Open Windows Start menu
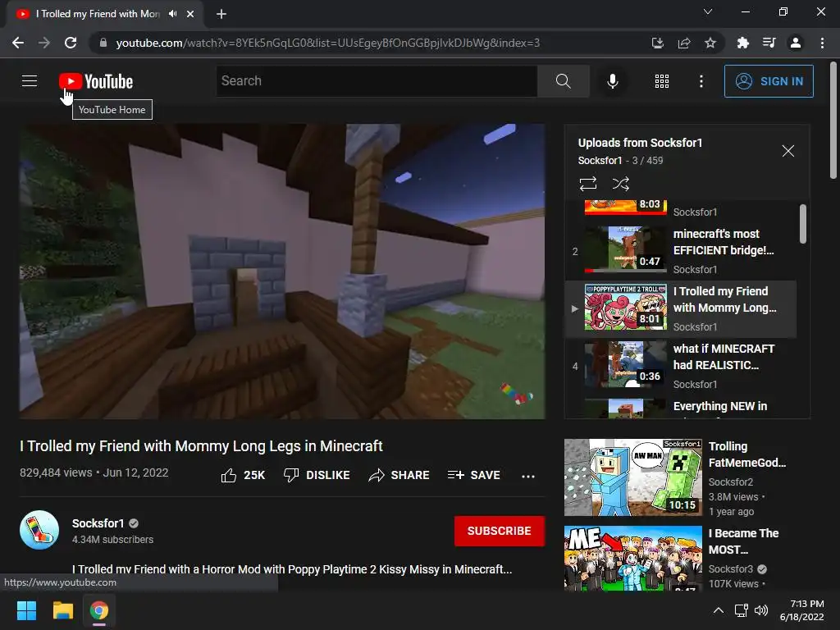This screenshot has height=630, width=840. click(x=26, y=610)
